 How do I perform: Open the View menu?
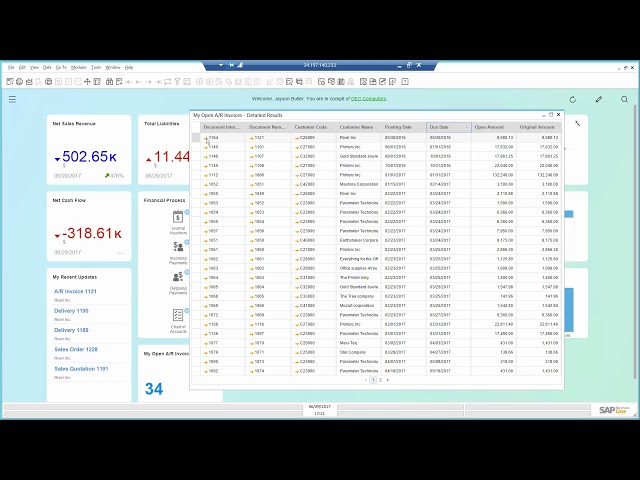[x=34, y=67]
